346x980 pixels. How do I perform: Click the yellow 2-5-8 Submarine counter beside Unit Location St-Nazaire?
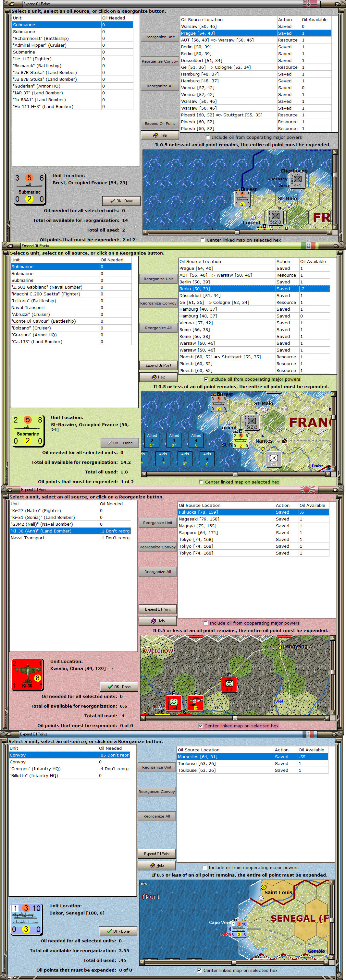[x=28, y=431]
